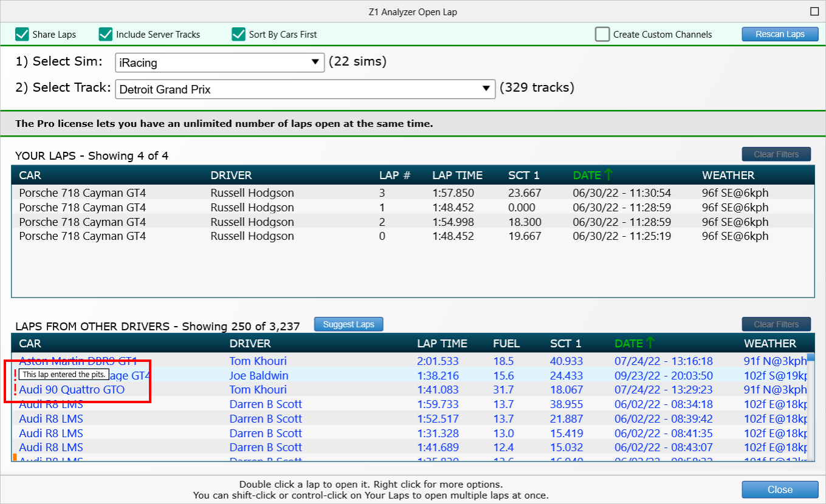Toggle Sort By Cars First
The width and height of the screenshot is (826, 504).
[238, 35]
